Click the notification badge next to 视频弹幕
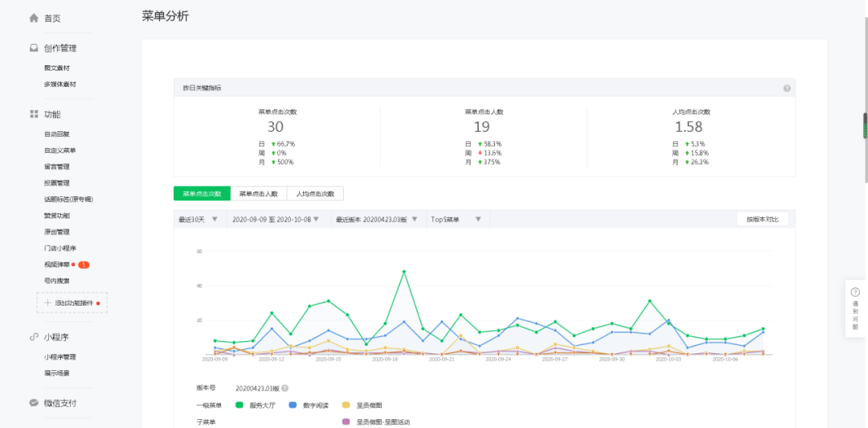Viewport: 868px width, 428px height. tap(84, 265)
